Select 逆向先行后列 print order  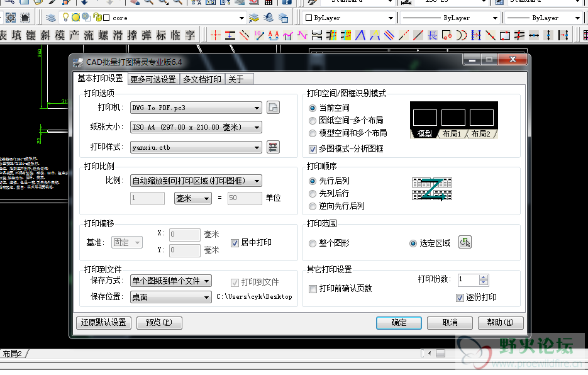(x=313, y=206)
